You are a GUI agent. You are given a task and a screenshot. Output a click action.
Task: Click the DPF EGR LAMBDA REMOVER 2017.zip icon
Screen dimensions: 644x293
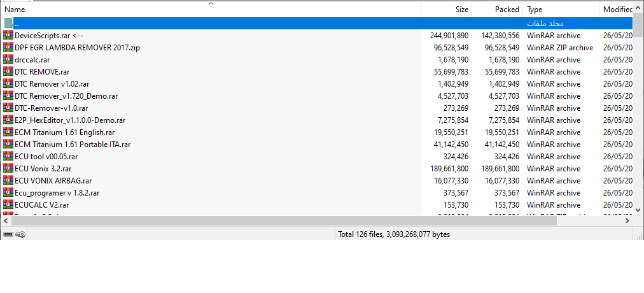tap(8, 48)
